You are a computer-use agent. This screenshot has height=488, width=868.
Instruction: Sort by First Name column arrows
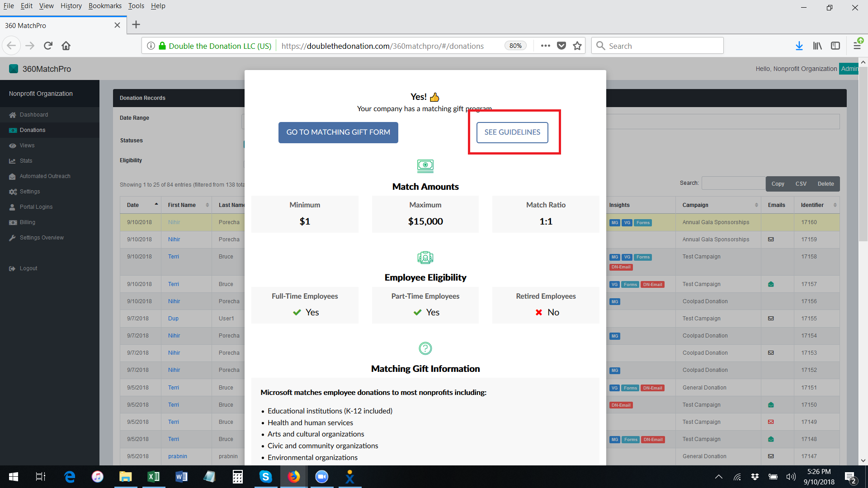[x=208, y=205]
